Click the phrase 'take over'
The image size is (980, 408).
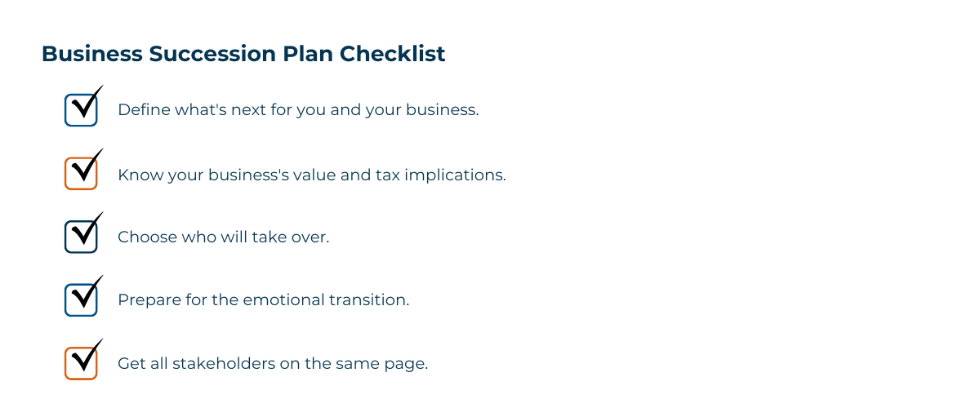[x=296, y=237]
